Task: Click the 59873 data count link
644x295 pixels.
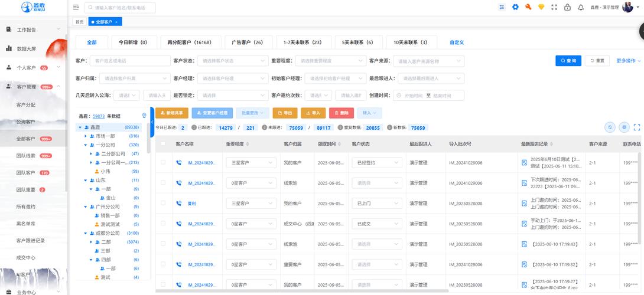Action: (99, 116)
